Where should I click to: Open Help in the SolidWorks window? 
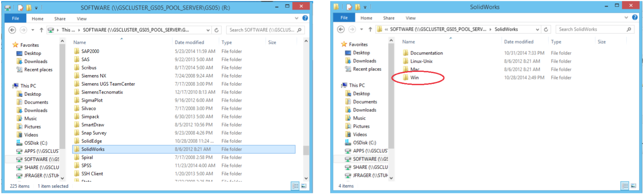[634, 18]
